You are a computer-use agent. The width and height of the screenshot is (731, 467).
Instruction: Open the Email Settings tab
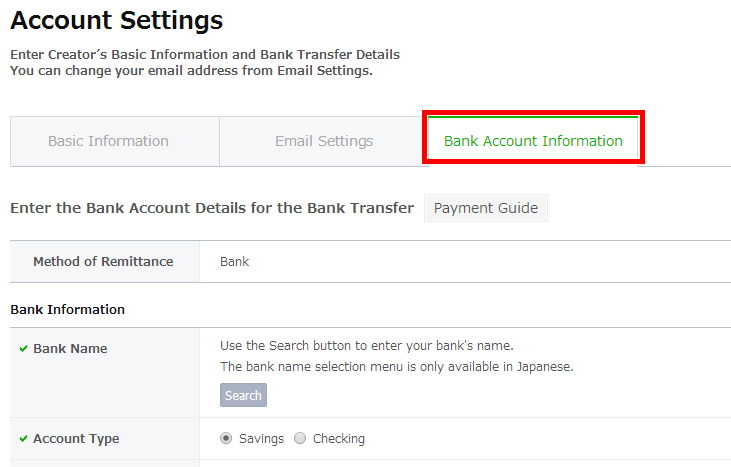click(324, 141)
